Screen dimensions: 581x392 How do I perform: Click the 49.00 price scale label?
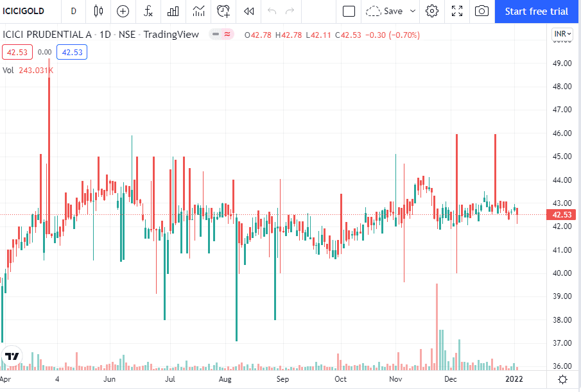coord(562,64)
